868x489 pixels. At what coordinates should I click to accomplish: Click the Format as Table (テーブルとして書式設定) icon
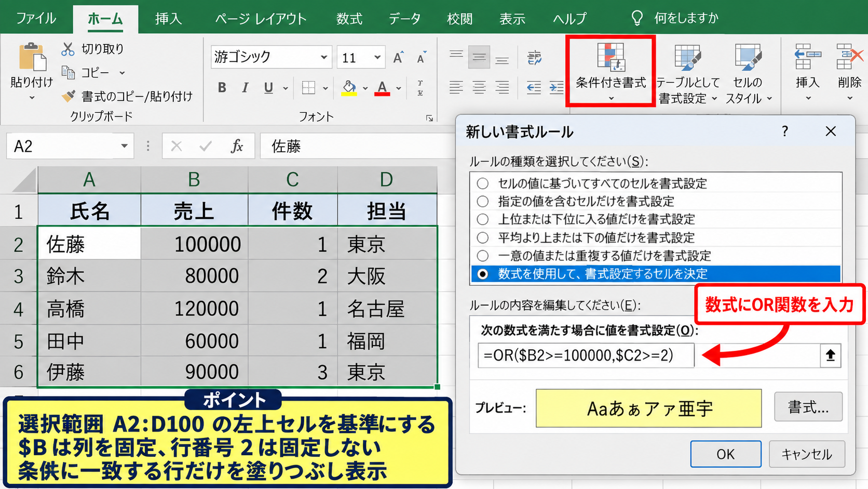[x=688, y=57]
